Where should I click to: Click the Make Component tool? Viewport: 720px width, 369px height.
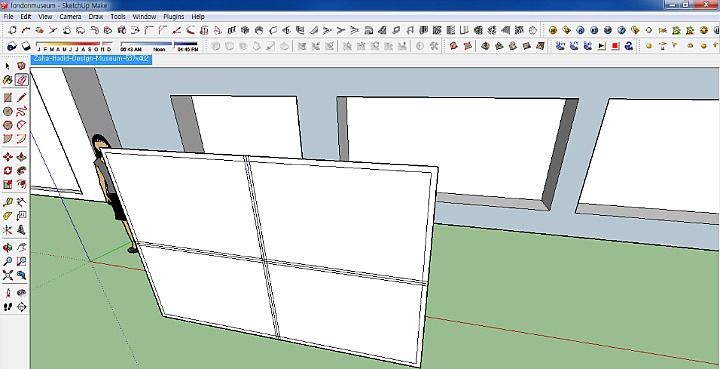[x=21, y=66]
